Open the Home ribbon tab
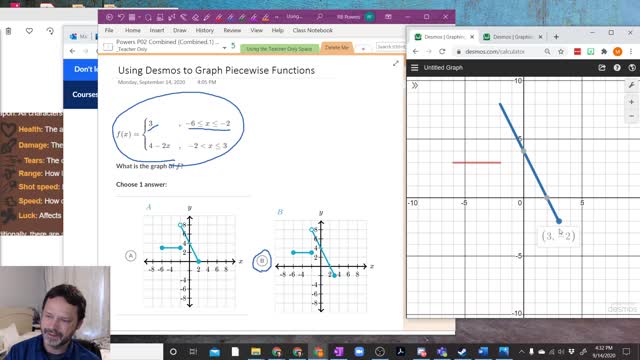 (x=133, y=30)
